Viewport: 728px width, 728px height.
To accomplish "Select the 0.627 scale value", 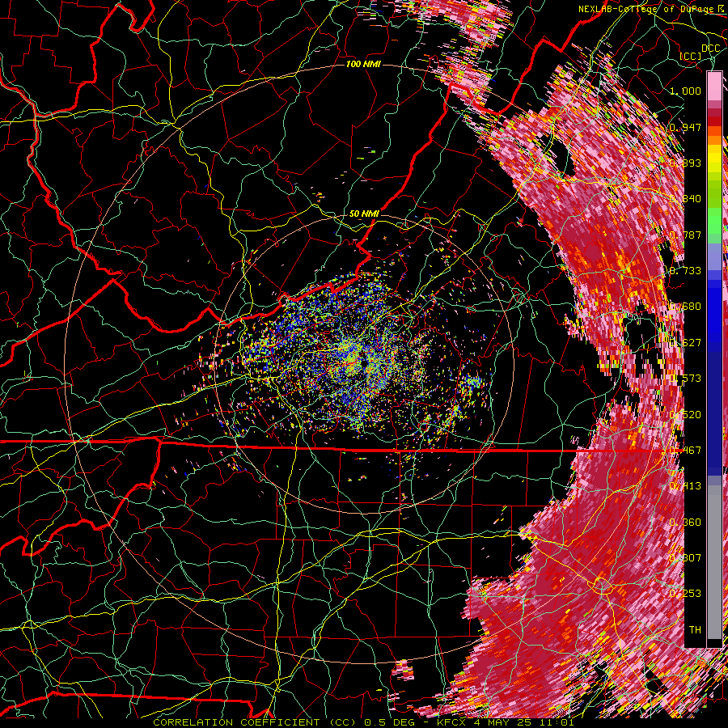I will click(x=685, y=343).
